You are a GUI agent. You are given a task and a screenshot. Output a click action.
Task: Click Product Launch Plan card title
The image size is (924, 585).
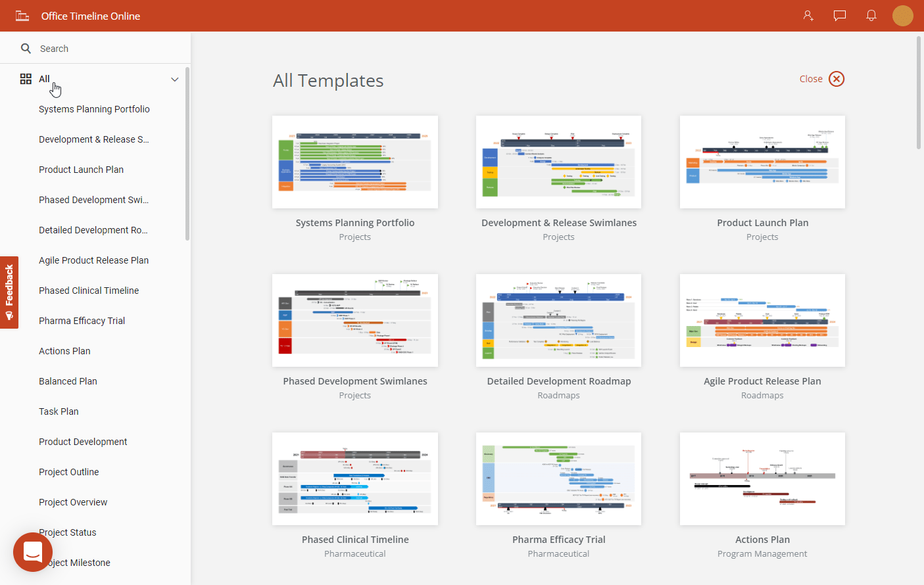[762, 223]
